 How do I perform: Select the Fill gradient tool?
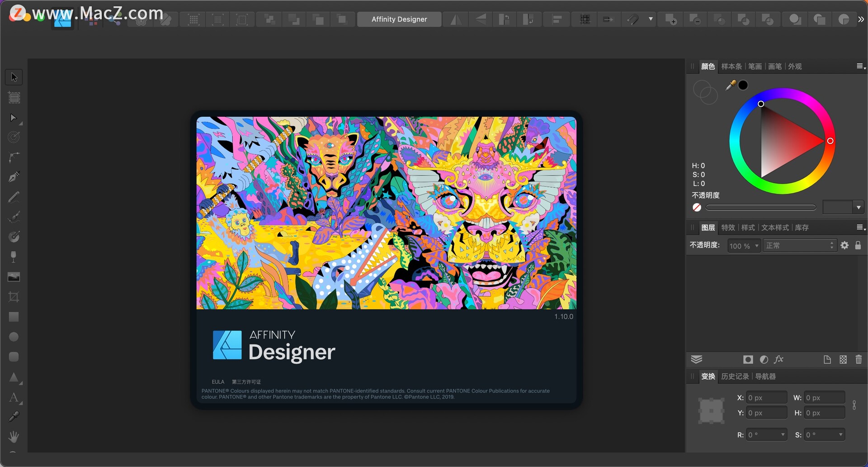pyautogui.click(x=14, y=237)
